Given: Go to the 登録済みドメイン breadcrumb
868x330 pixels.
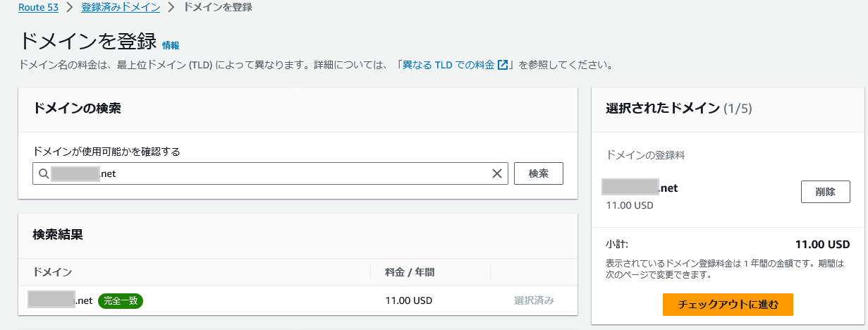Looking at the screenshot, I should click(x=120, y=8).
